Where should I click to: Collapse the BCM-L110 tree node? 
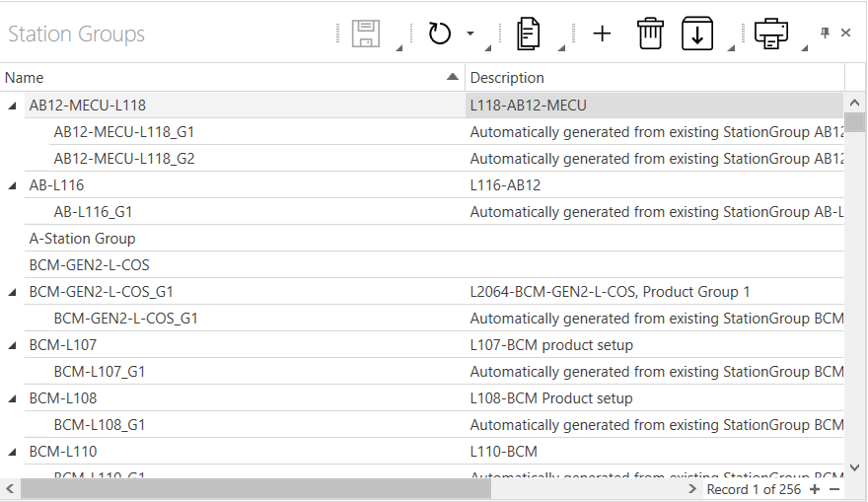click(x=12, y=452)
